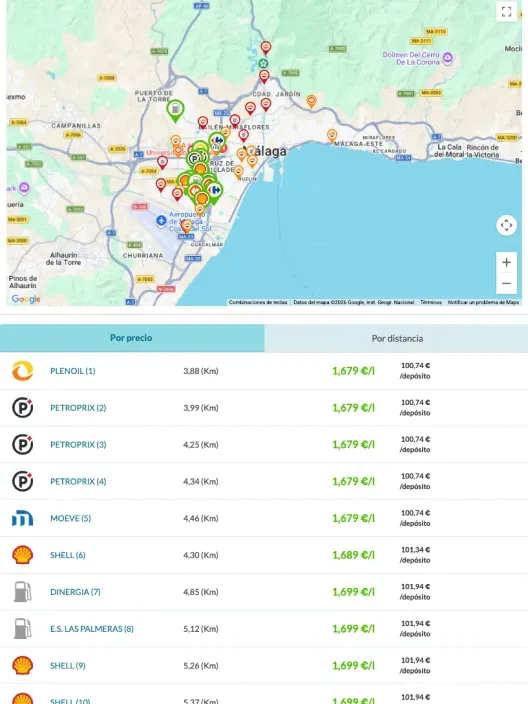Viewport: 528px width, 704px height.
Task: Switch to the Por distancia tab
Action: click(x=397, y=339)
